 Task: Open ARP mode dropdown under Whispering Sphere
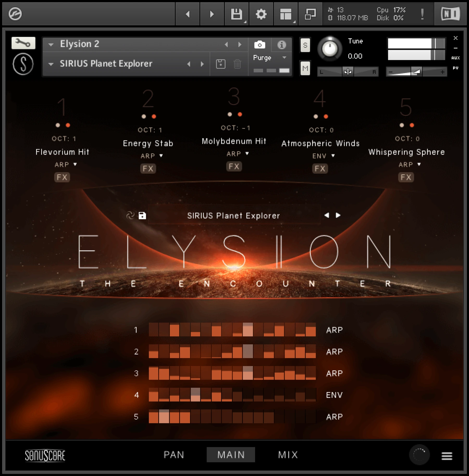[409, 164]
